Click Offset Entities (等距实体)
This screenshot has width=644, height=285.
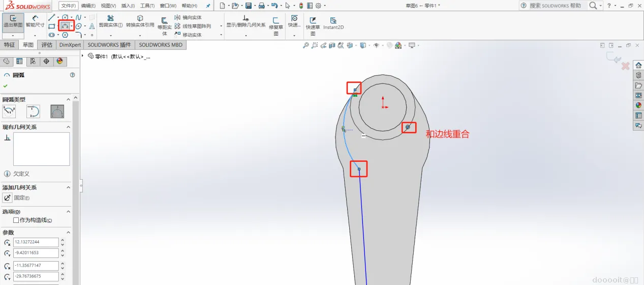point(164,26)
